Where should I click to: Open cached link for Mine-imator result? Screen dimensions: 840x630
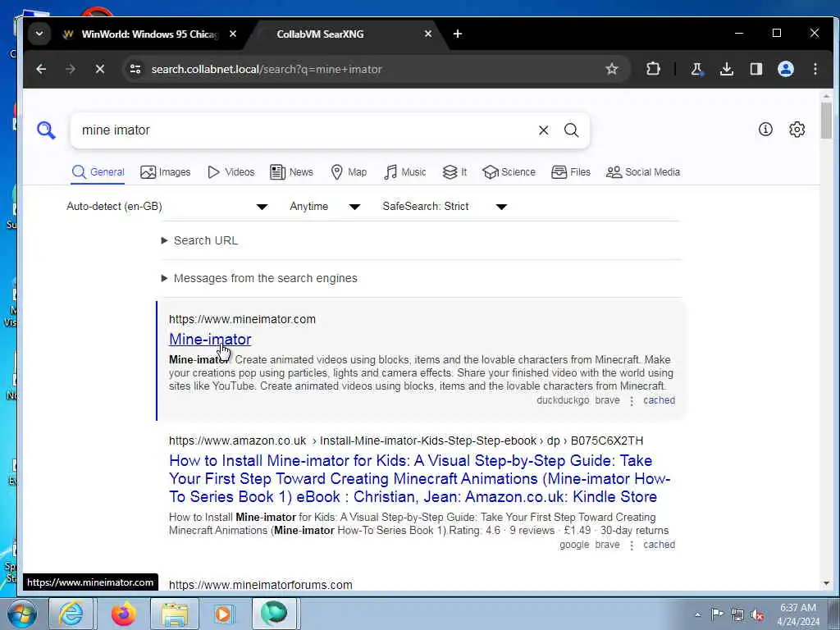click(x=659, y=400)
